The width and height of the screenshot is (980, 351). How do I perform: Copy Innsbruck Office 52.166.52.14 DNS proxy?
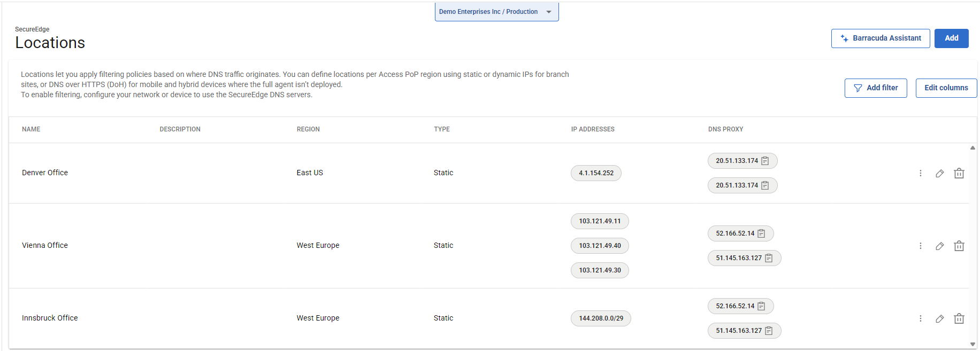761,306
